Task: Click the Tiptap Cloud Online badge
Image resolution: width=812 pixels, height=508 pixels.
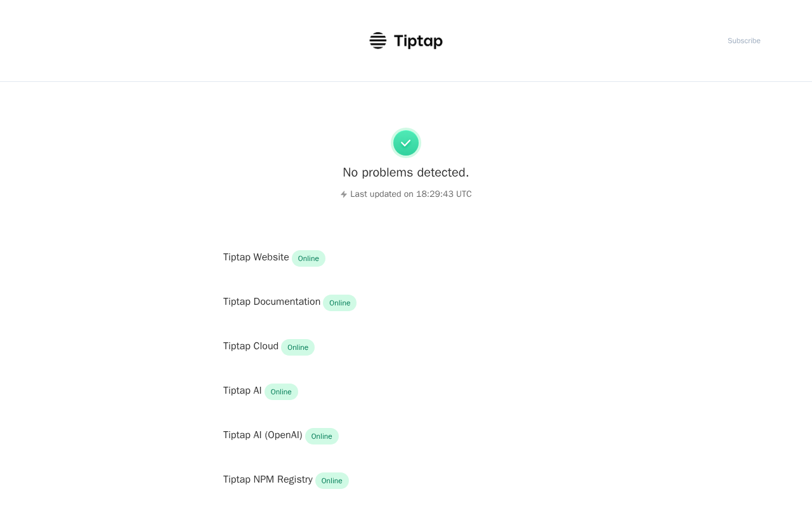Action: click(x=298, y=347)
